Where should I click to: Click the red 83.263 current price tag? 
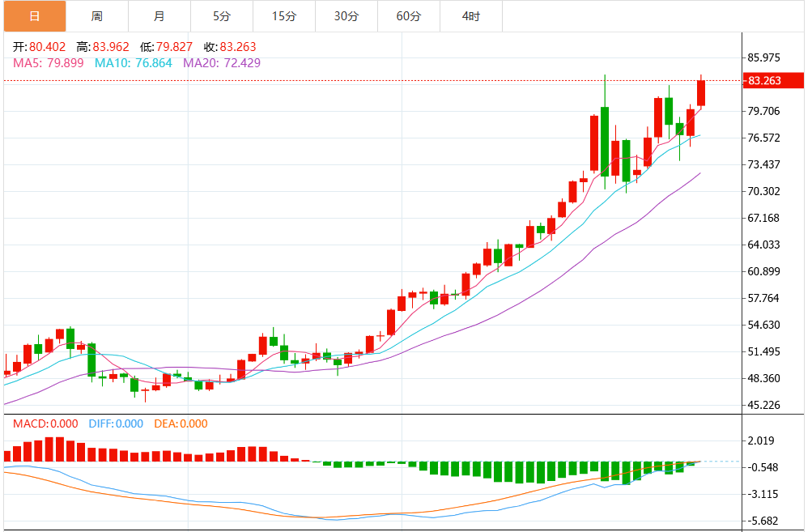775,81
